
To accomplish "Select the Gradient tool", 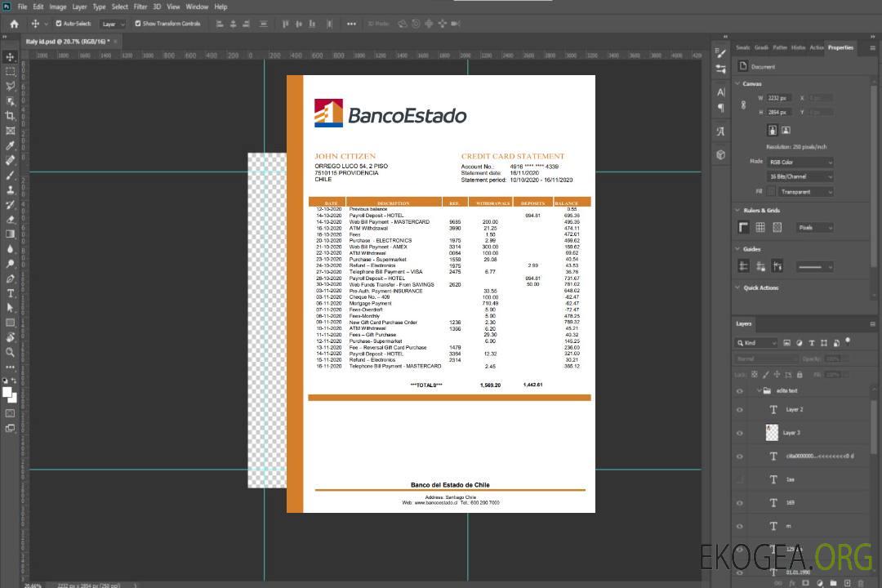I will click(x=10, y=234).
